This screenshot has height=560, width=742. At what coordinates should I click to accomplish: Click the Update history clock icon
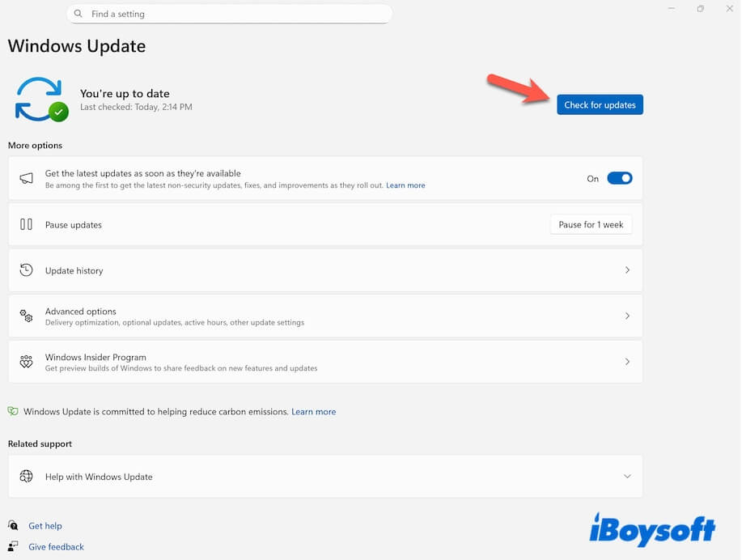pos(26,269)
